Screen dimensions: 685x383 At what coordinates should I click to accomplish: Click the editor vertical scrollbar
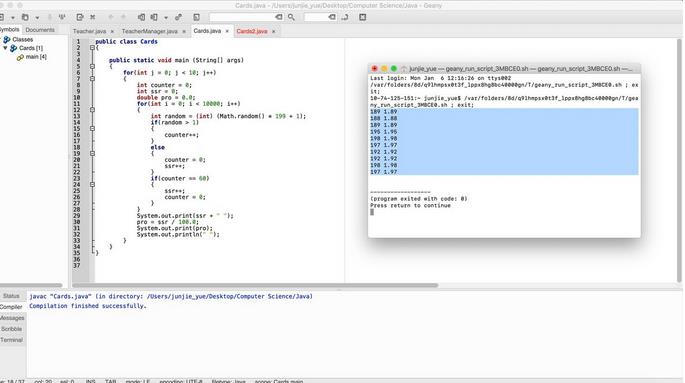(679, 161)
